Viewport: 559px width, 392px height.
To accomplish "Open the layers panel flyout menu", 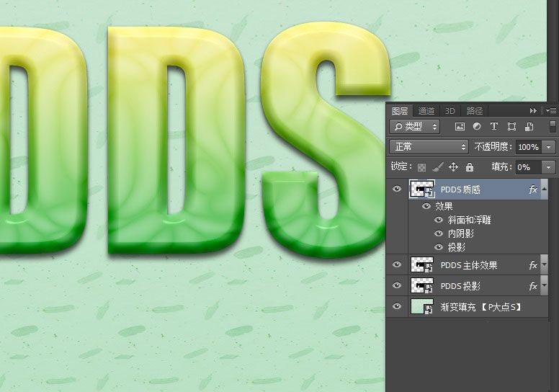I will (551, 111).
